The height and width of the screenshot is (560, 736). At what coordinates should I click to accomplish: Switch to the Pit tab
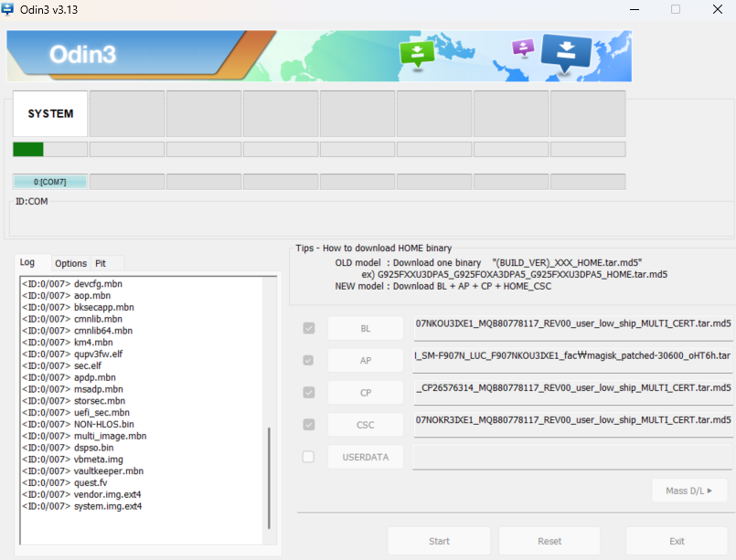tap(101, 263)
